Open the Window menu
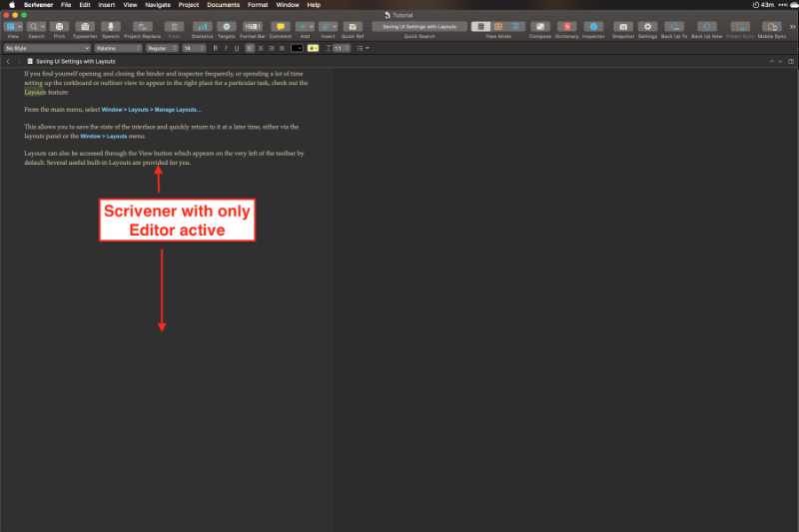The height and width of the screenshot is (532, 799). 288,5
